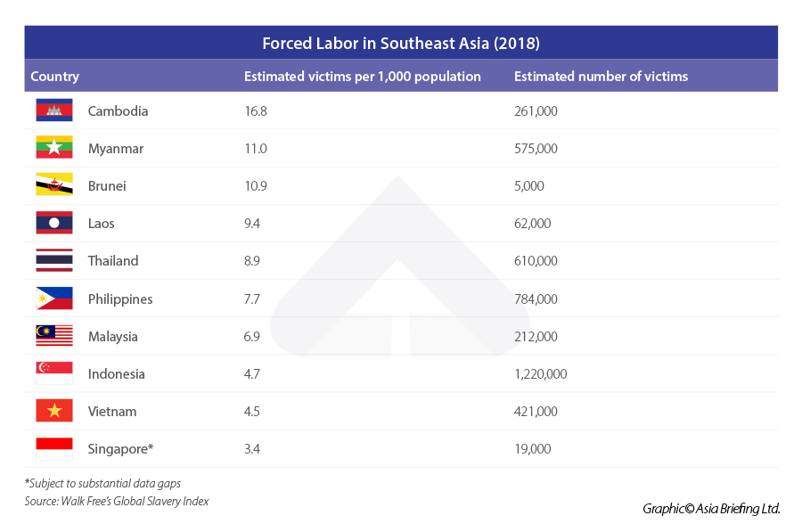Select the Thailand flag icon
802x532 pixels.
54,260
